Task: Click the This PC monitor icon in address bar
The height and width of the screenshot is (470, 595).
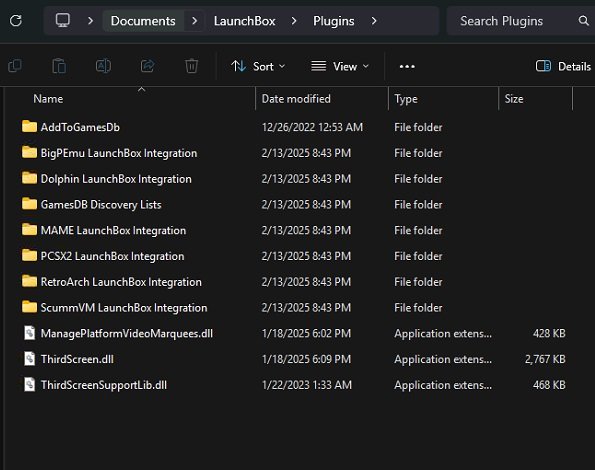Action: click(63, 20)
